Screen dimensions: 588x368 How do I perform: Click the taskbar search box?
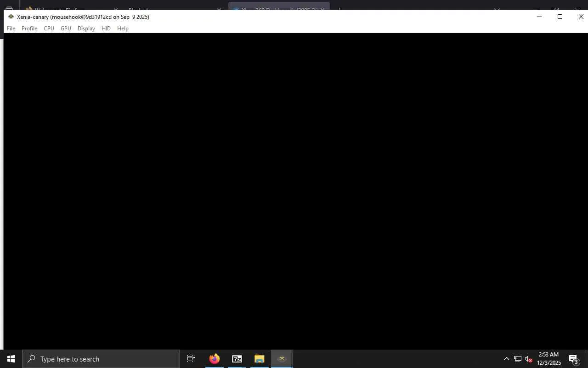[101, 359]
